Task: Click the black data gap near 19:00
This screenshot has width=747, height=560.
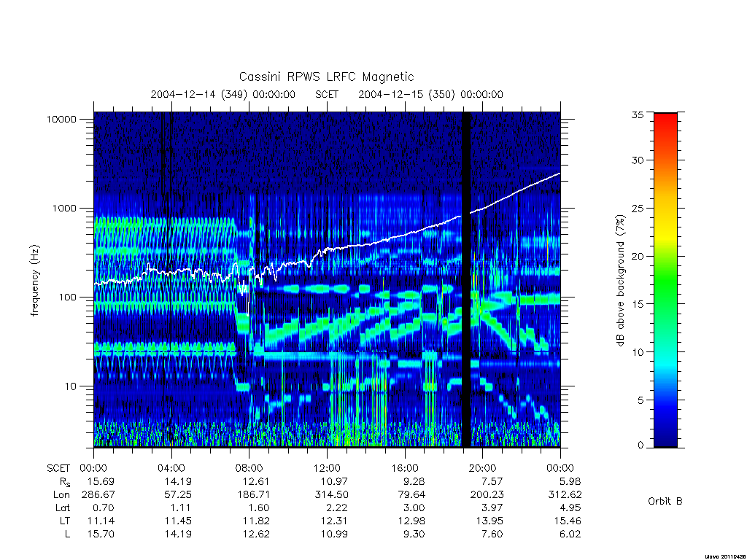Action: click(466, 279)
